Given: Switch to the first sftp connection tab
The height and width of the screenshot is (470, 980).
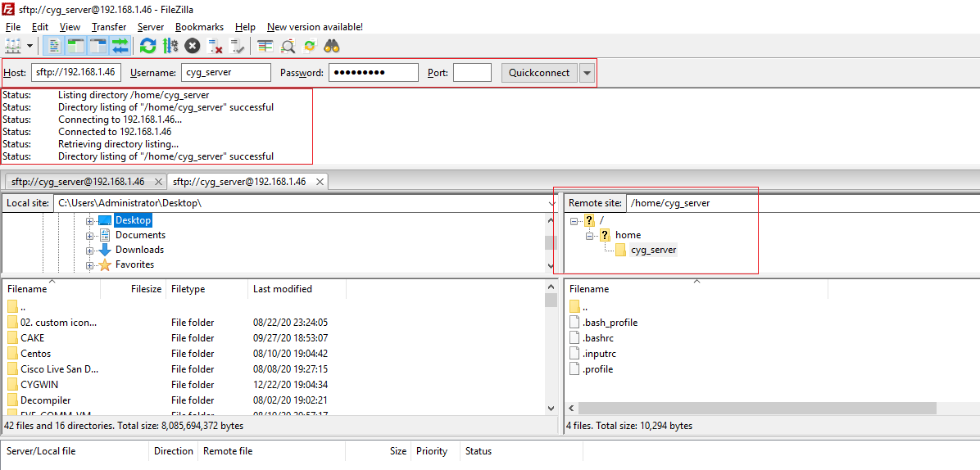Looking at the screenshot, I should pos(78,182).
